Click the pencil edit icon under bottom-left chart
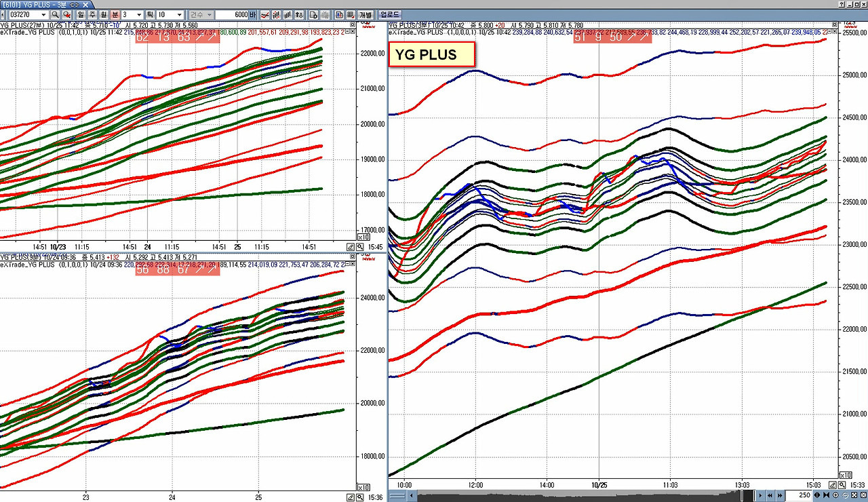The image size is (868, 502). (x=350, y=497)
